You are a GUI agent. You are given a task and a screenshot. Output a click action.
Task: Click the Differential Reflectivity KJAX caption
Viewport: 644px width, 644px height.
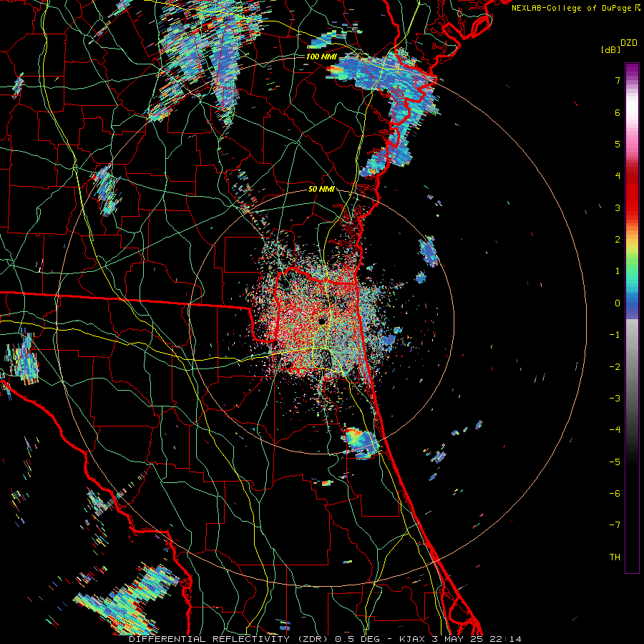(325, 639)
